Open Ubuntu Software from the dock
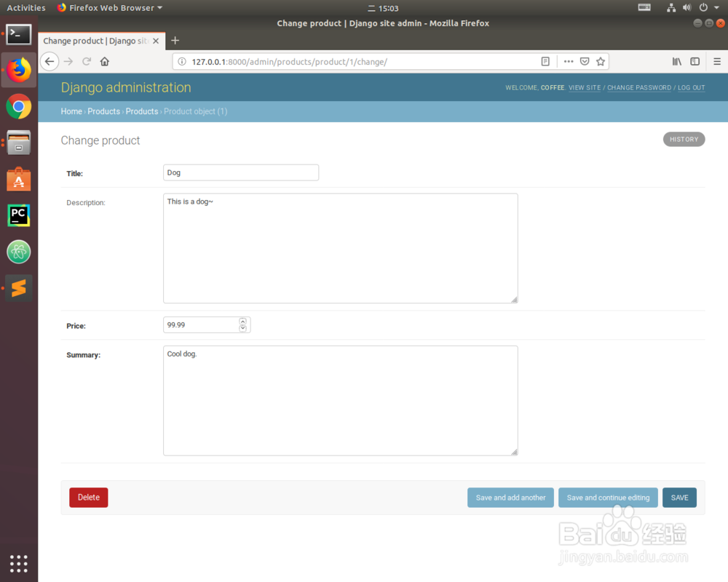Image resolution: width=728 pixels, height=582 pixels. point(19,179)
